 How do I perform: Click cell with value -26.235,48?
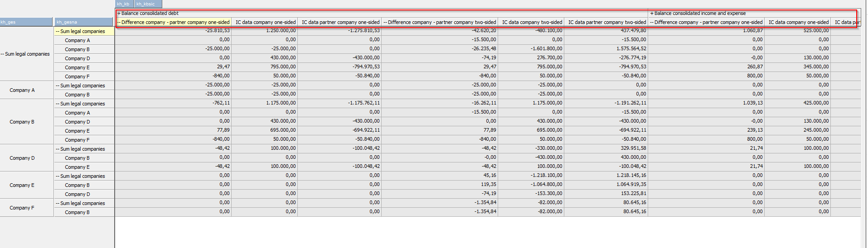tap(440, 49)
